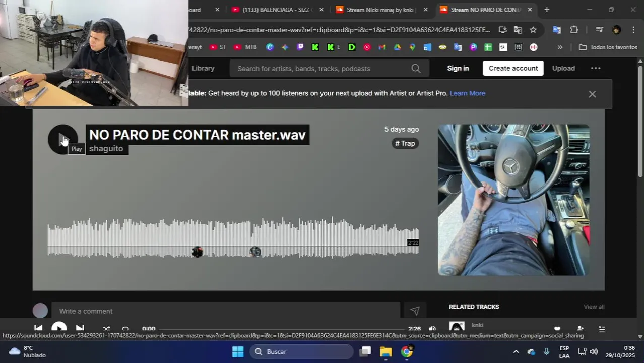The width and height of the screenshot is (644, 363).
Task: Open the Upload page
Action: [563, 68]
